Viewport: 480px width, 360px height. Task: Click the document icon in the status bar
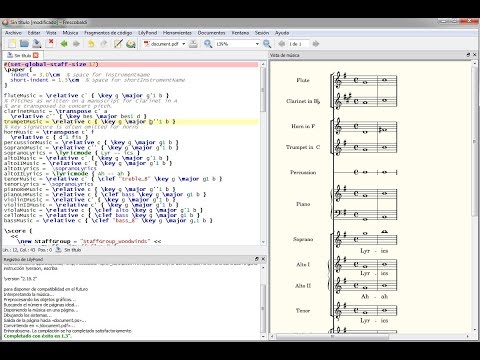click(59, 250)
